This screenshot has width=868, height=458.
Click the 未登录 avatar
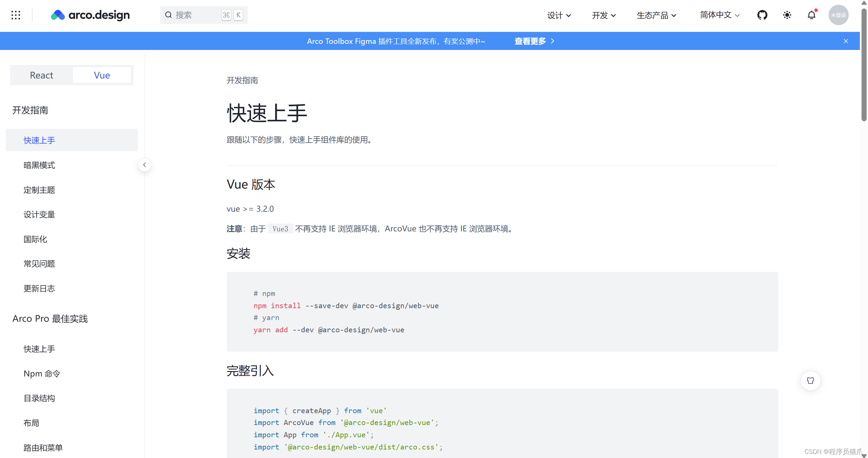click(838, 15)
